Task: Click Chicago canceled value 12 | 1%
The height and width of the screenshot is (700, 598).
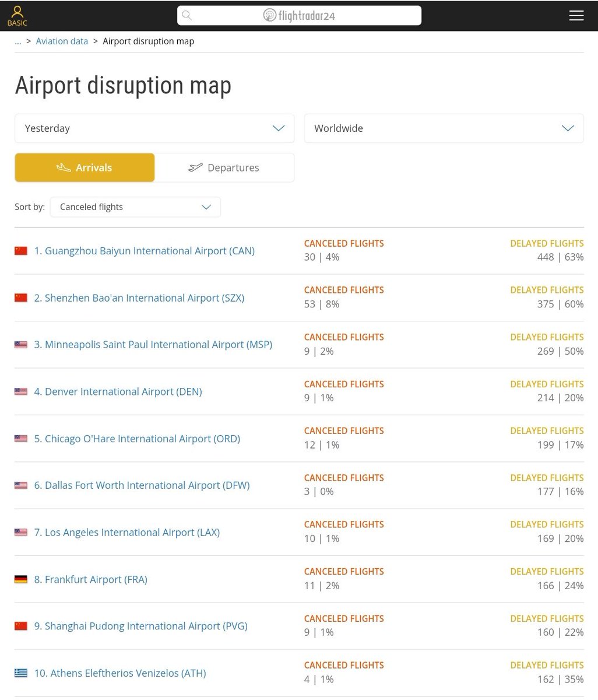Action: point(322,445)
